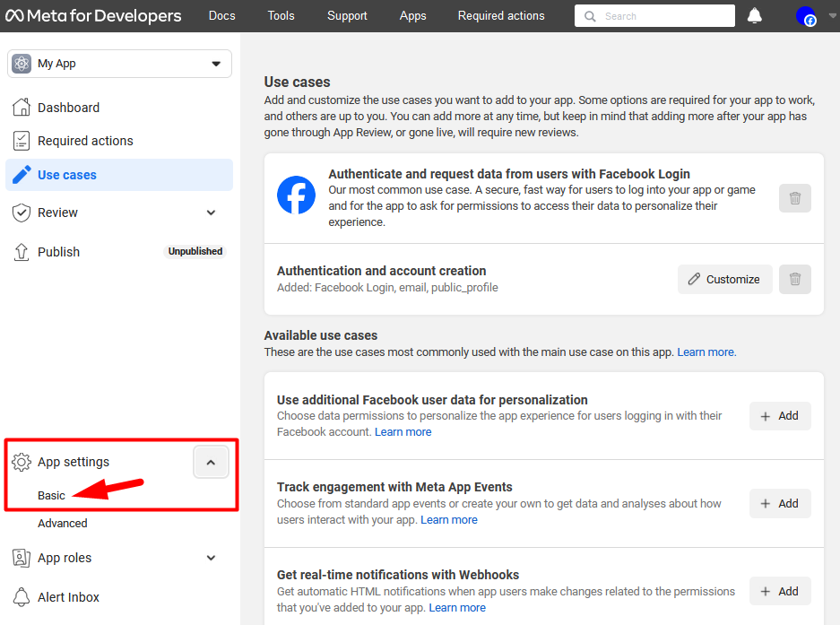This screenshot has height=625, width=840.
Task: Open Publish in the sidebar
Action: point(58,252)
